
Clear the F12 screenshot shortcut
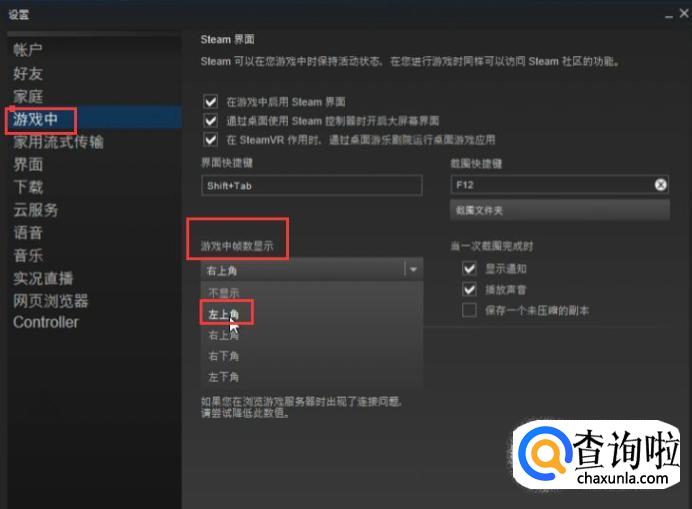[x=660, y=185]
